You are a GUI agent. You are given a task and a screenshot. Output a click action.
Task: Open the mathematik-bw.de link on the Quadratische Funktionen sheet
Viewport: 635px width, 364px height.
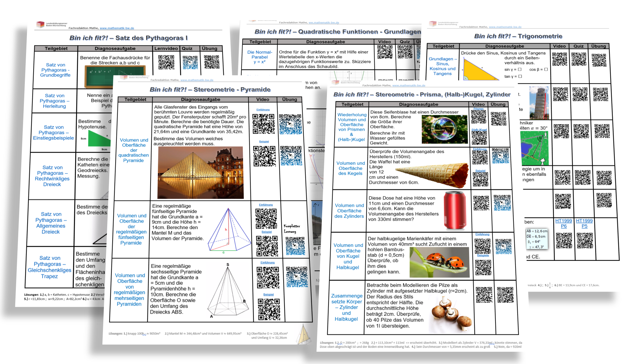(x=324, y=22)
